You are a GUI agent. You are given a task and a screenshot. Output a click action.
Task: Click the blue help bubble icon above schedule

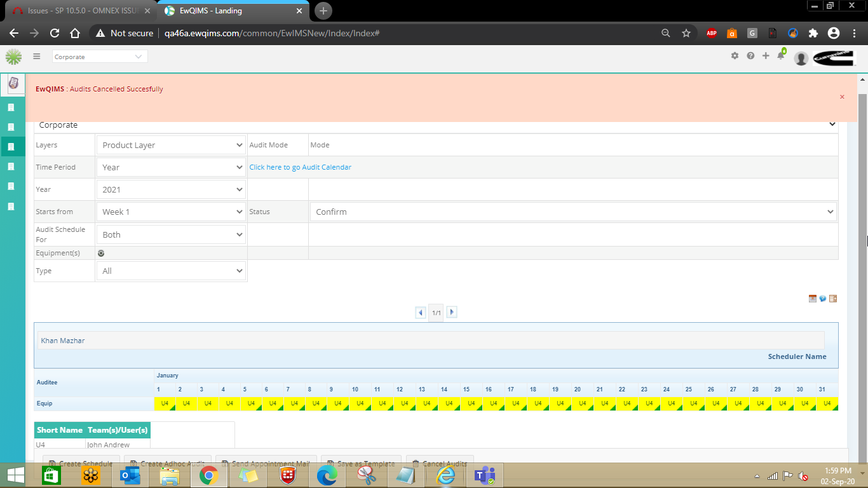pyautogui.click(x=823, y=299)
